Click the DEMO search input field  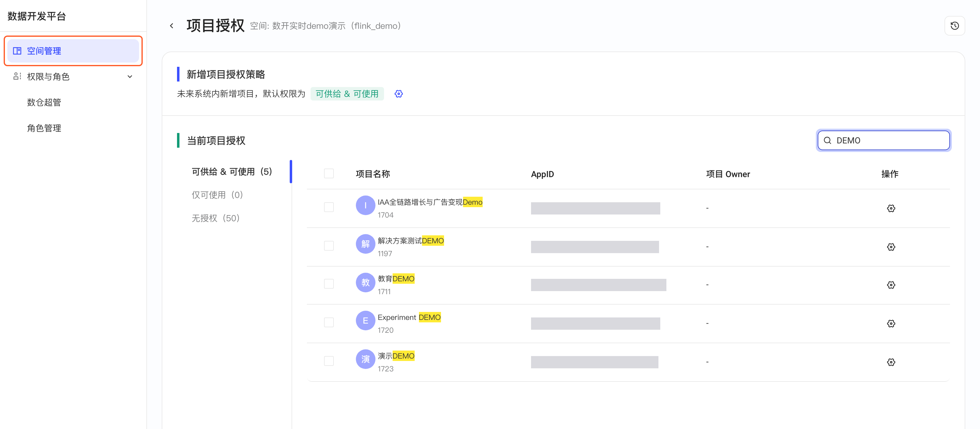883,140
